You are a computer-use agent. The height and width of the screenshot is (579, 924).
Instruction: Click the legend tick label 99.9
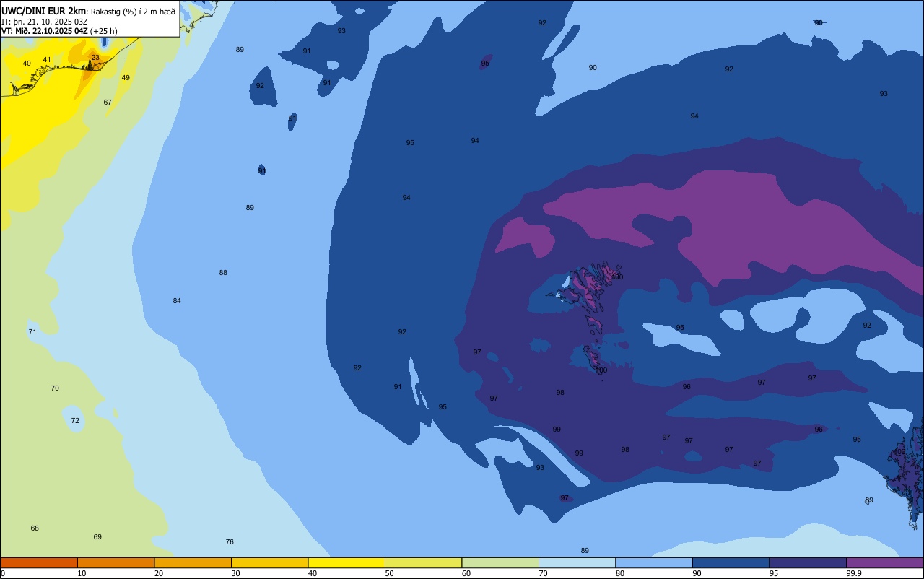click(x=853, y=573)
